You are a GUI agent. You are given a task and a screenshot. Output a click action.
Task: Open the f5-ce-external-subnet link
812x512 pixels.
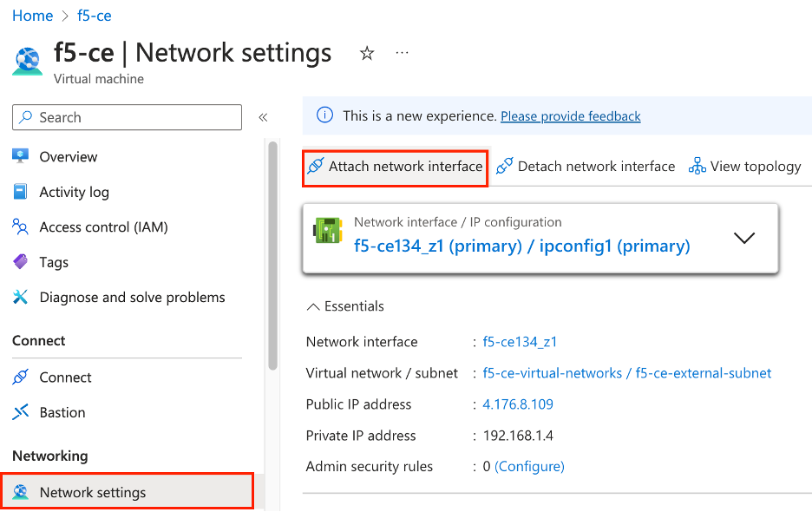(704, 373)
